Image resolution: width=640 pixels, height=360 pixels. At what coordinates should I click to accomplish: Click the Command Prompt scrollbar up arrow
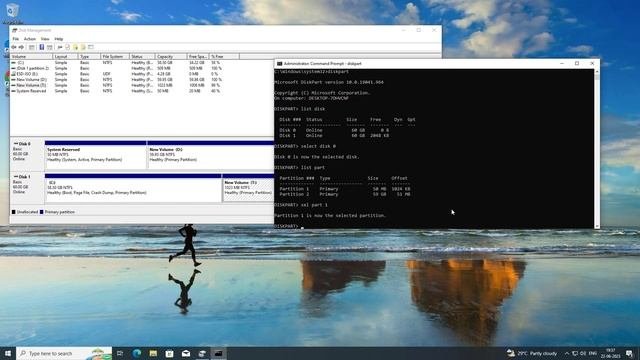(x=597, y=72)
